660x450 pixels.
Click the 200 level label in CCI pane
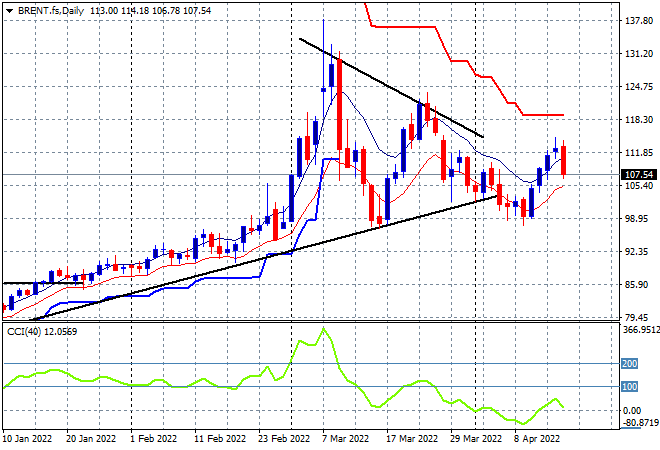pyautogui.click(x=629, y=363)
